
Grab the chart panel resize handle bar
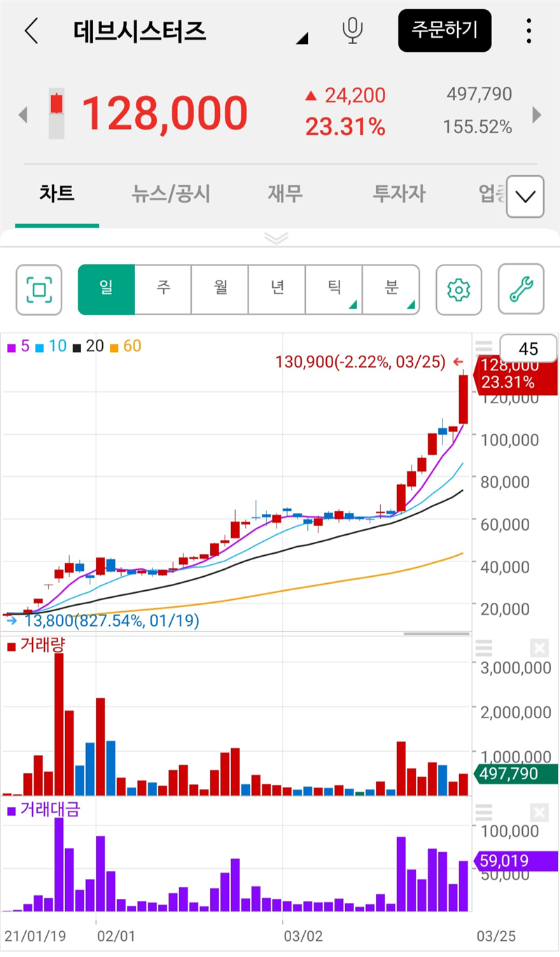436,634
